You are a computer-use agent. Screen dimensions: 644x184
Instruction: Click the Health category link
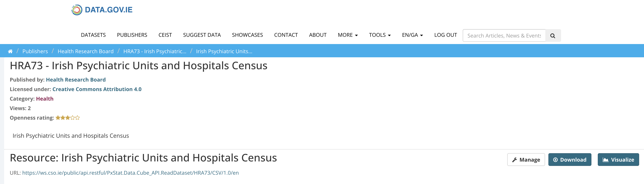[x=45, y=99]
